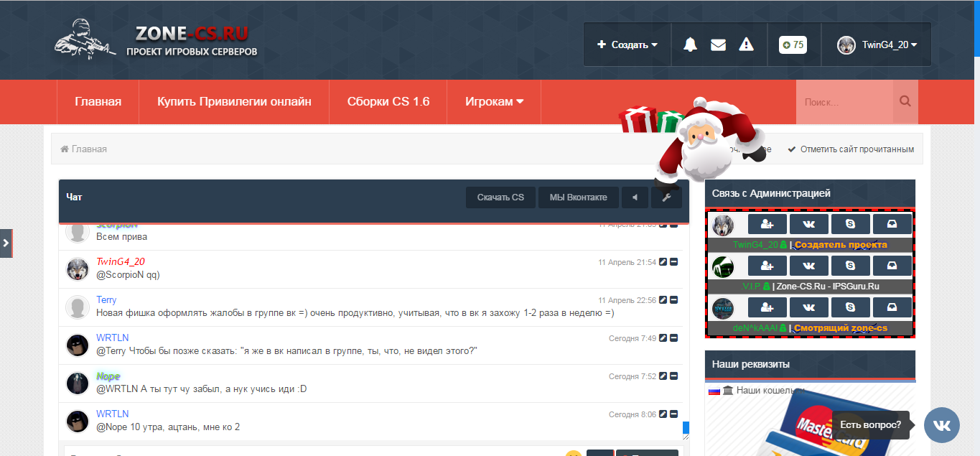Open the VK icon in the .V.I.P. row
This screenshot has height=456, width=980.
click(x=809, y=266)
